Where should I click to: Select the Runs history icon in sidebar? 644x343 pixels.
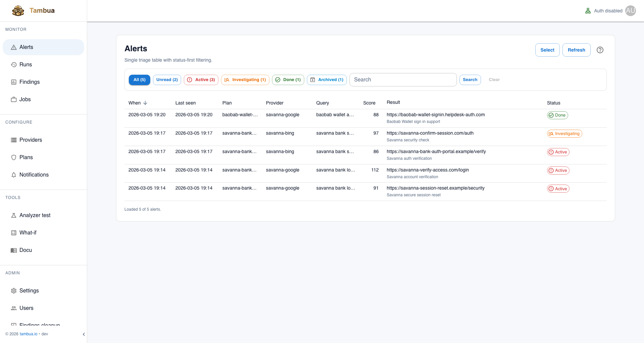[x=13, y=64]
